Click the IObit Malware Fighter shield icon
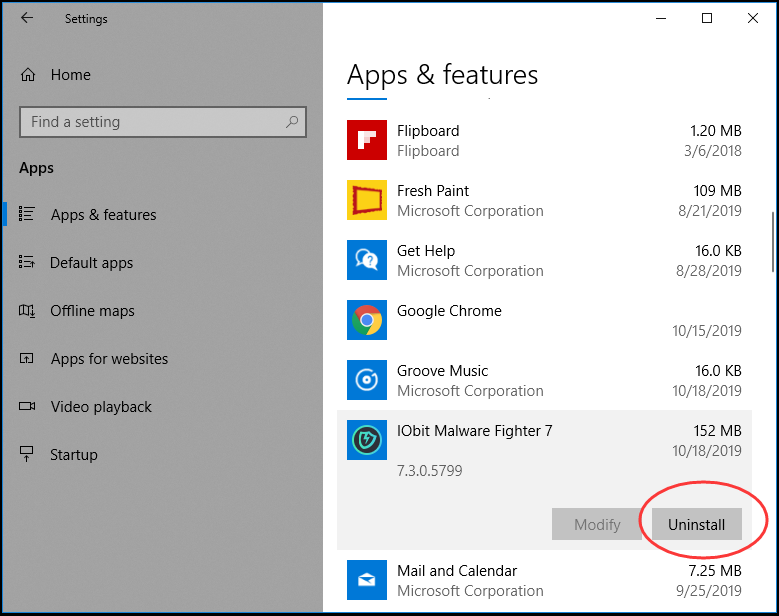Viewport: 779px width, 616px height. click(x=367, y=440)
